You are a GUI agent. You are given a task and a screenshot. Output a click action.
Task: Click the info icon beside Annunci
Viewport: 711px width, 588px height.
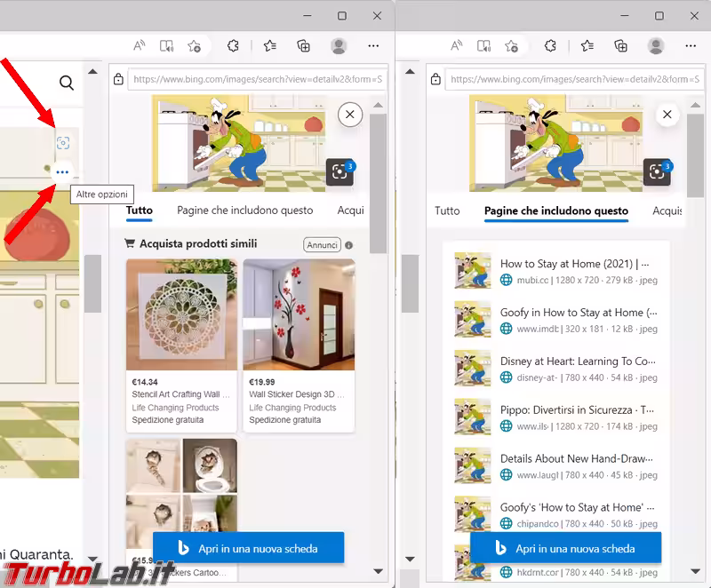(x=348, y=245)
